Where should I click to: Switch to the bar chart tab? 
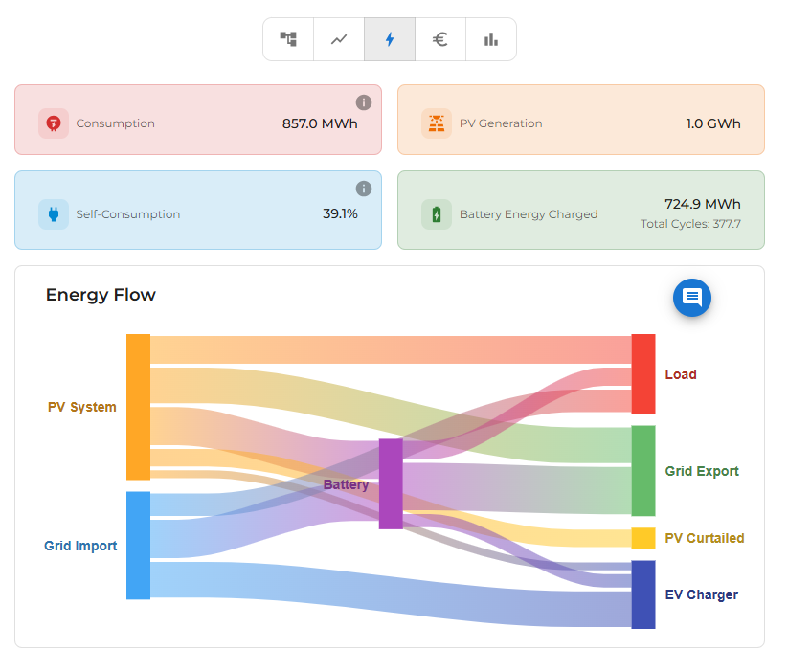[491, 39]
